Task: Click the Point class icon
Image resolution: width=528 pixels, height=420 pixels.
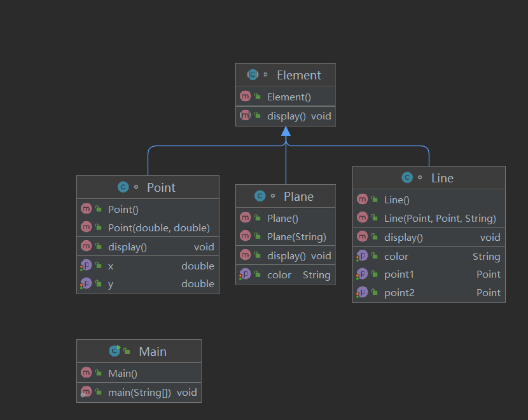Action: (123, 187)
